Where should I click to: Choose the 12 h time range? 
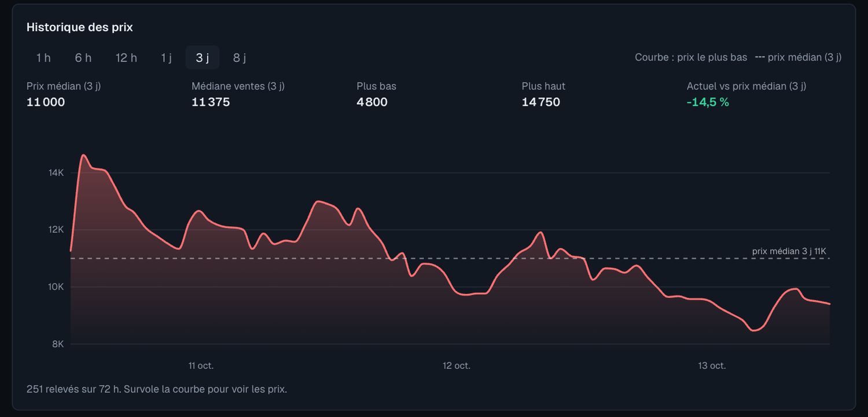126,58
